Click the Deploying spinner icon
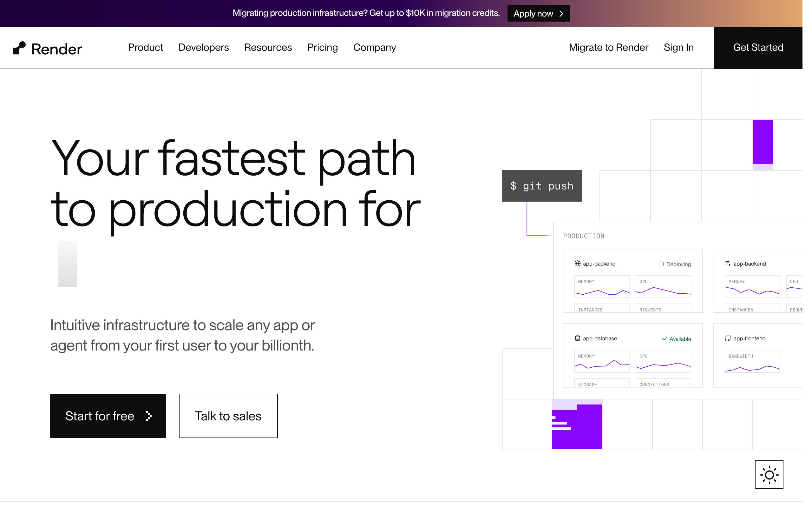The width and height of the screenshot is (812, 508). pos(661,264)
